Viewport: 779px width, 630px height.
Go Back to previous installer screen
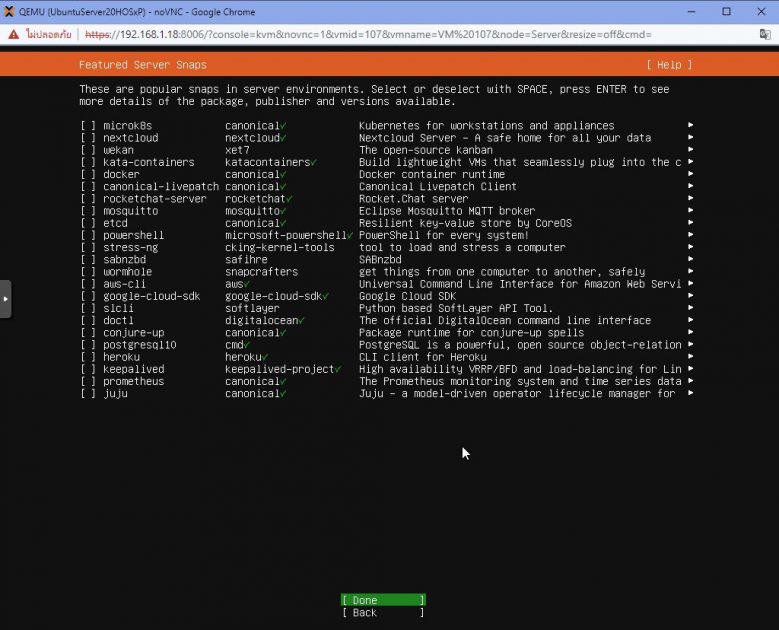point(383,613)
